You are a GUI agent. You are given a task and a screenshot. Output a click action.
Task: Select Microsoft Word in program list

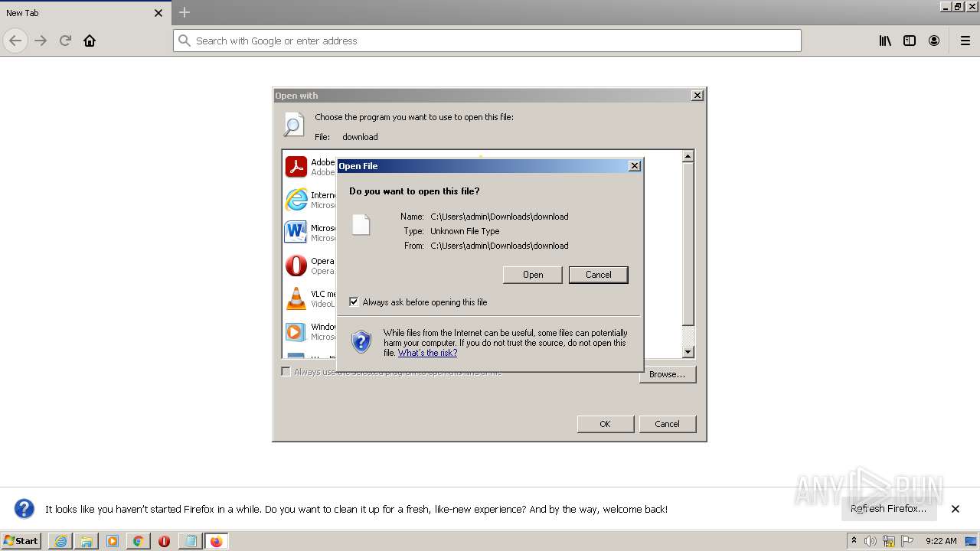click(310, 233)
